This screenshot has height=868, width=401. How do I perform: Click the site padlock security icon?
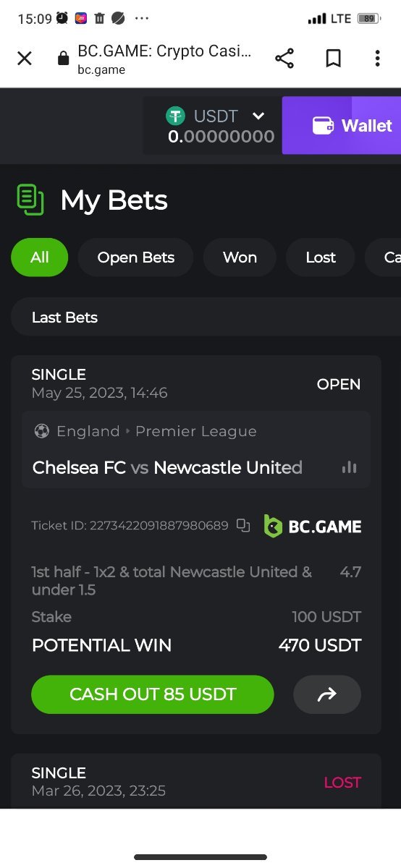(x=64, y=59)
